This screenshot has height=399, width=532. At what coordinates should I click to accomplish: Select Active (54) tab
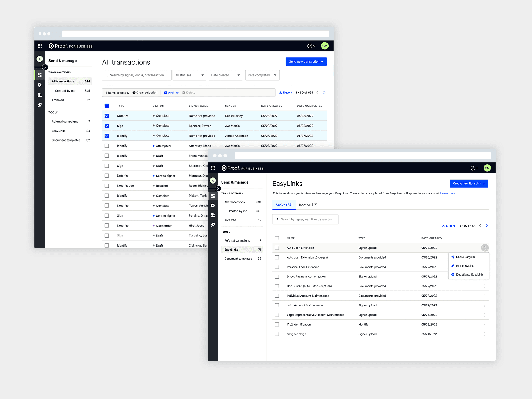(x=284, y=205)
